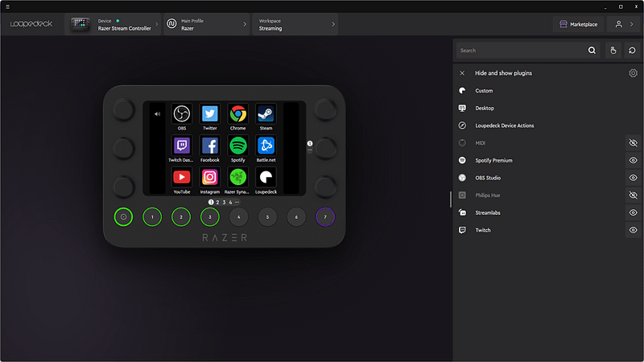
Task: Click the Twitch plugin name
Action: [483, 230]
